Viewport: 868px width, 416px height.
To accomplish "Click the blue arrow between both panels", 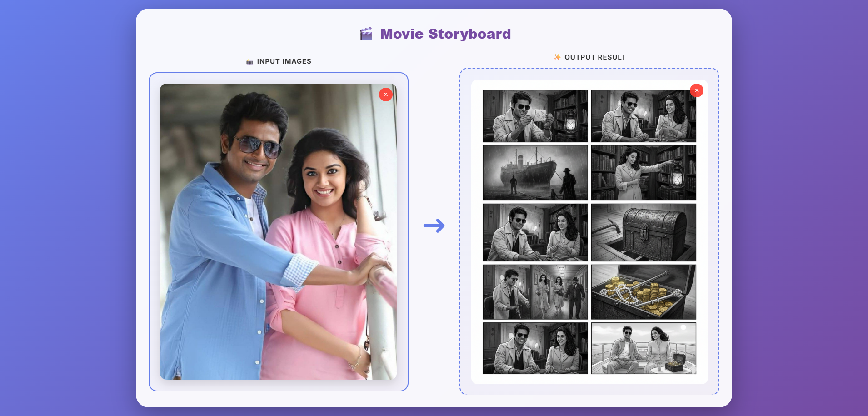I will pyautogui.click(x=434, y=226).
